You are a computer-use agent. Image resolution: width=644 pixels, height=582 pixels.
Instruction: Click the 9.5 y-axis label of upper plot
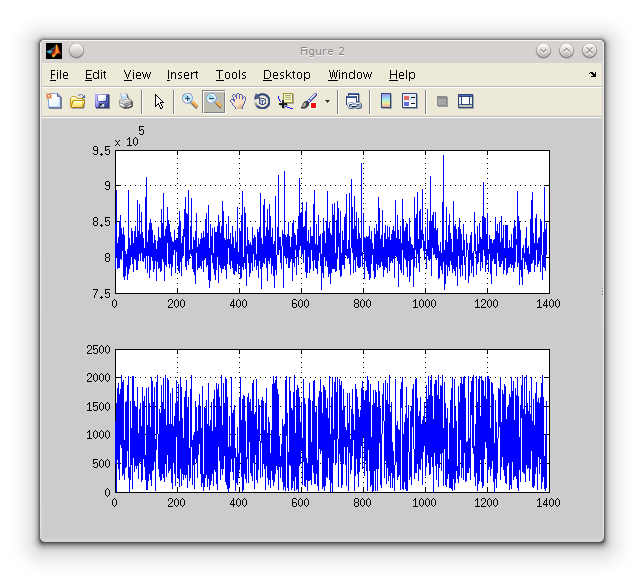101,151
